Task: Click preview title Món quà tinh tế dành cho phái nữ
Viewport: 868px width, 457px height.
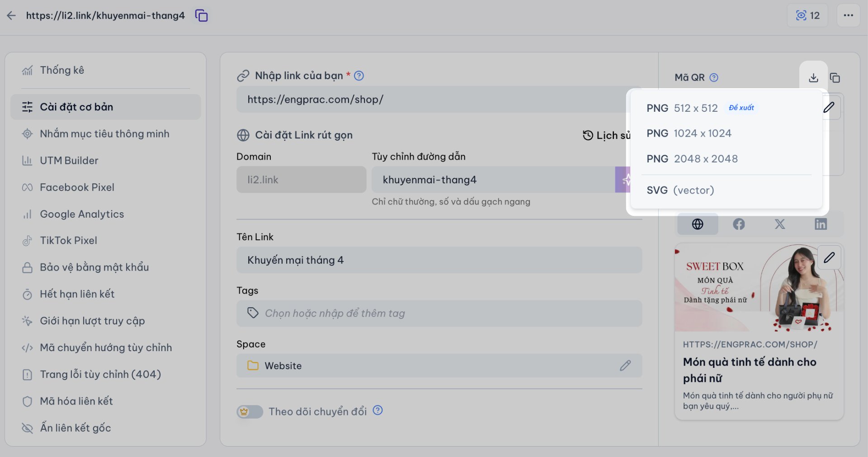Action: pyautogui.click(x=750, y=370)
